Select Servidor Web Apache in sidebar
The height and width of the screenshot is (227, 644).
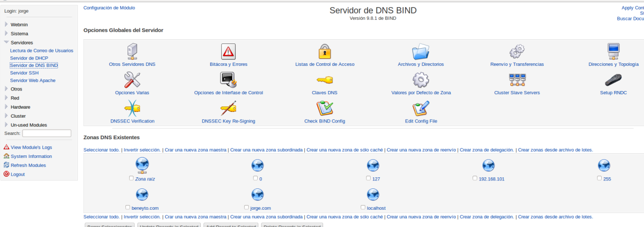click(32, 81)
